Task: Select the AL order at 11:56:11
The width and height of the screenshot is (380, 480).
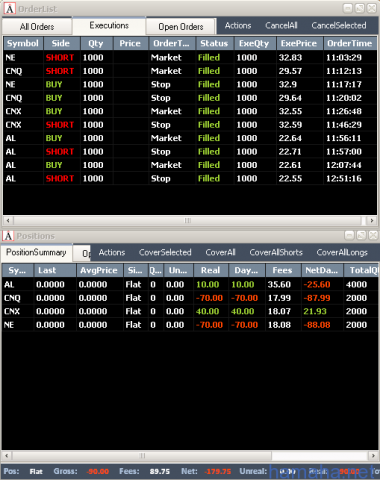Action: [190, 138]
